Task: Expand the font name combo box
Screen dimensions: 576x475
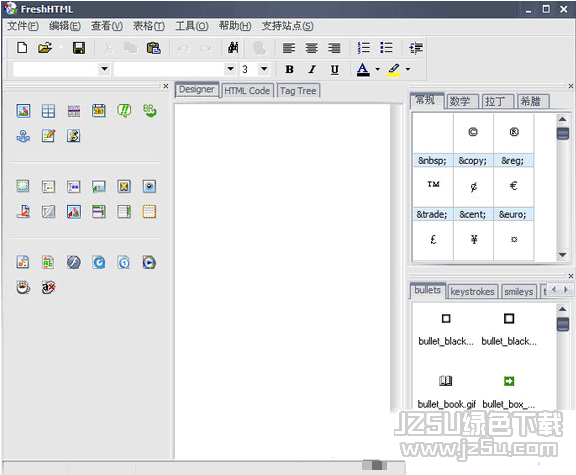Action: coord(230,69)
